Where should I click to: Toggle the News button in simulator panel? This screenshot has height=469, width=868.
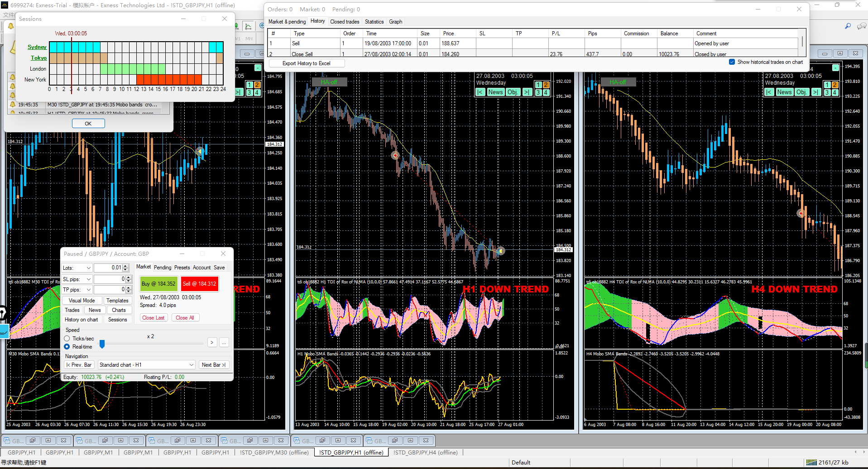(x=95, y=310)
